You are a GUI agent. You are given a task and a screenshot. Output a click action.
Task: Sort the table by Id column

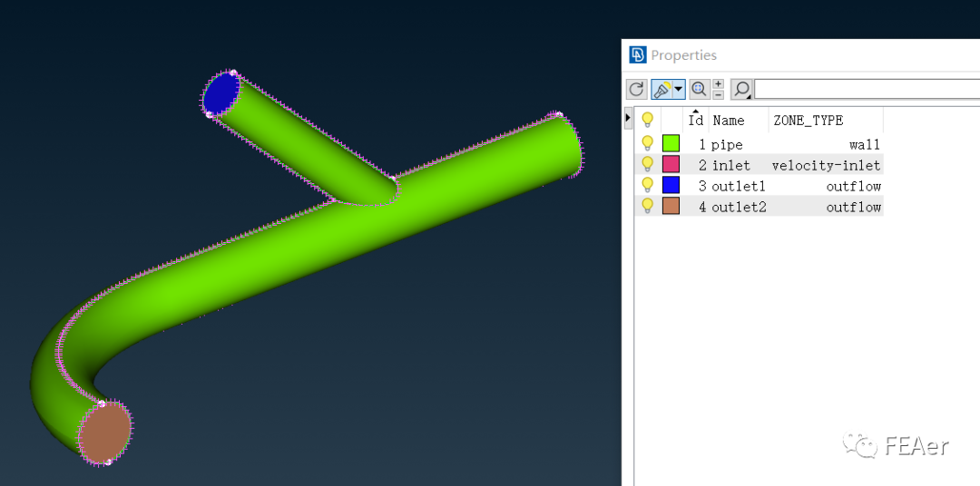(x=696, y=120)
